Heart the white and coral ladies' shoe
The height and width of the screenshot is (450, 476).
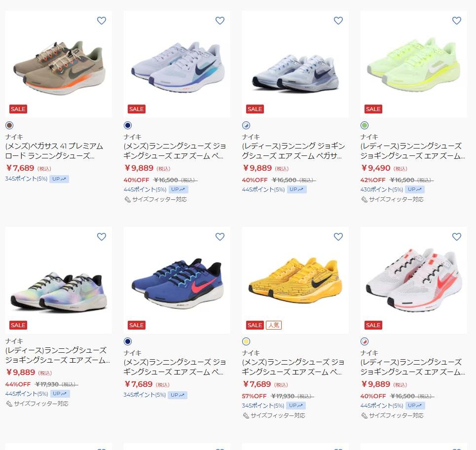coord(457,236)
